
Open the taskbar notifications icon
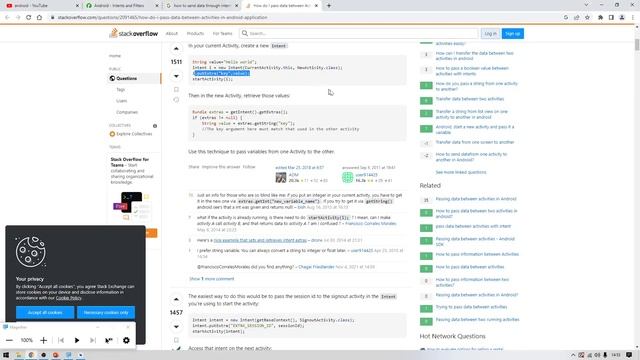(629, 355)
